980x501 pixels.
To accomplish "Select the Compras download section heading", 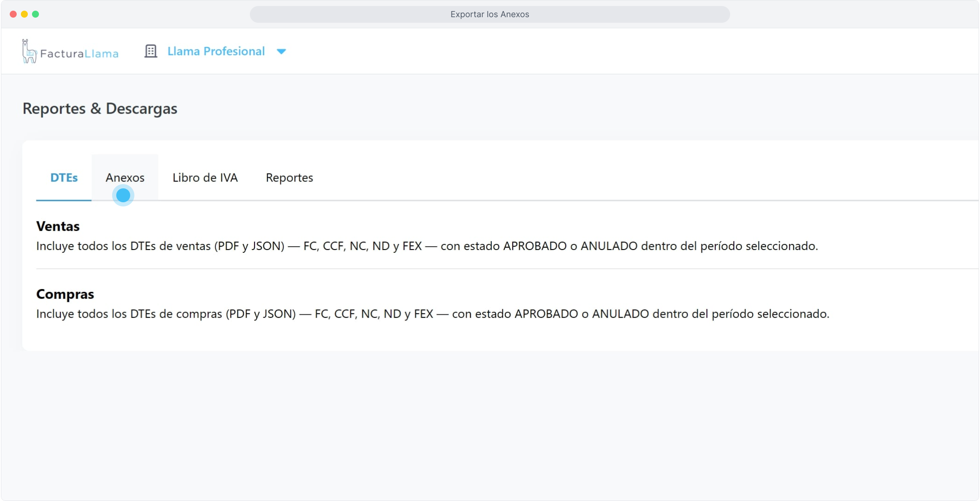I will point(65,294).
